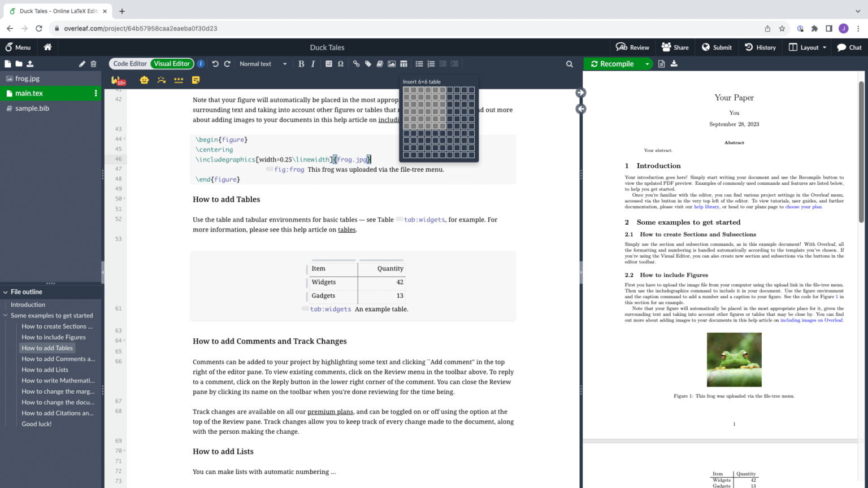
Task: Insert a figure using the image icon
Action: coord(392,64)
